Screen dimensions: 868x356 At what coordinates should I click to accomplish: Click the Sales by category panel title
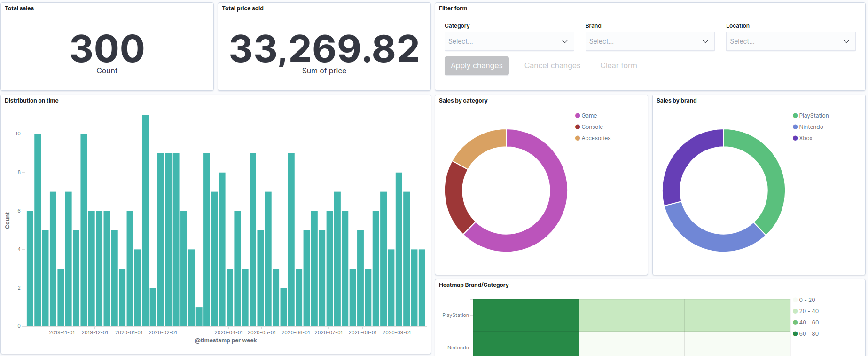pos(463,101)
